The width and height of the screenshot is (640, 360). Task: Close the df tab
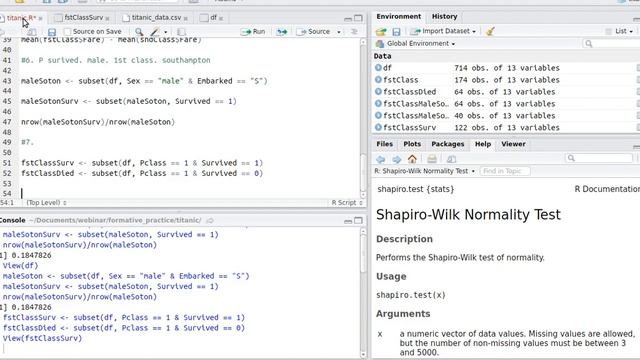pos(221,18)
